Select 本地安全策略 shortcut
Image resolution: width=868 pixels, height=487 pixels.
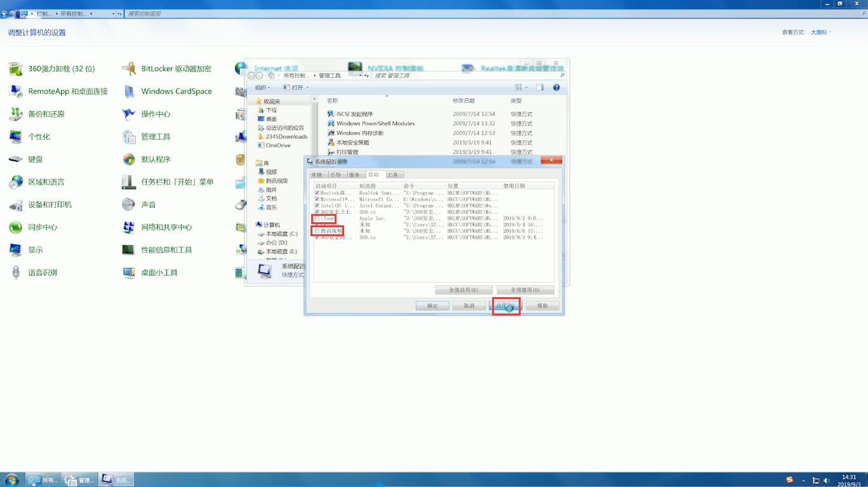[x=348, y=143]
